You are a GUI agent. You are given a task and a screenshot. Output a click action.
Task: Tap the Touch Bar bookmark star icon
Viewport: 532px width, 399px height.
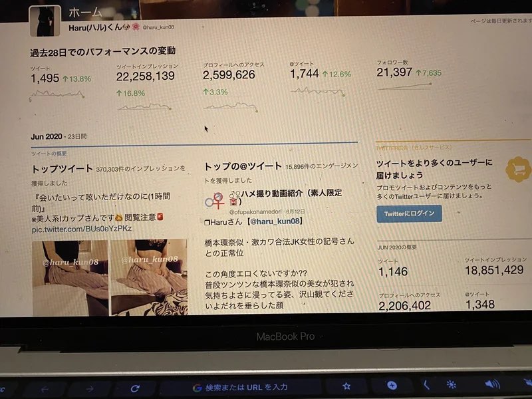(x=346, y=386)
